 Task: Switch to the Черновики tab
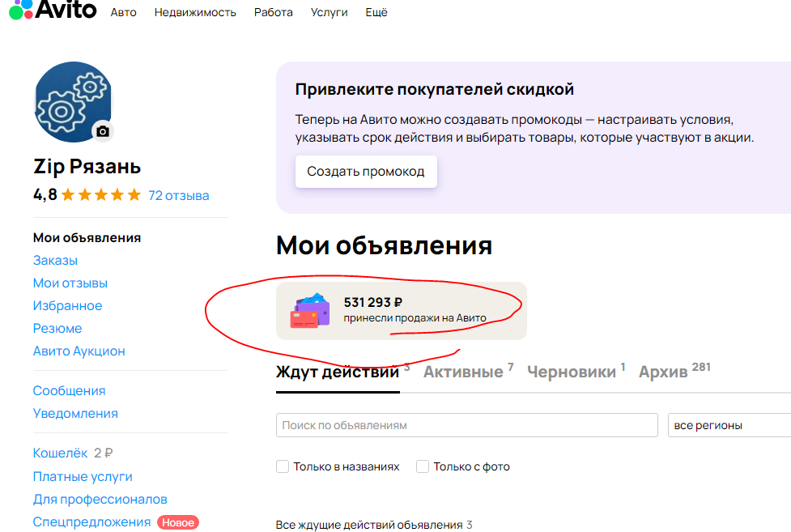[x=572, y=372]
